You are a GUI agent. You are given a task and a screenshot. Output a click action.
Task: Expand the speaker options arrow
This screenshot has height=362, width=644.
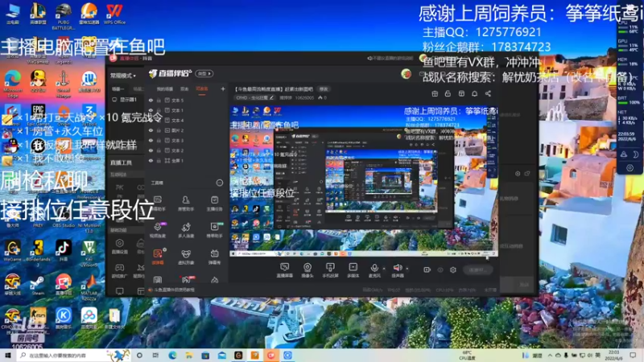tap(407, 269)
